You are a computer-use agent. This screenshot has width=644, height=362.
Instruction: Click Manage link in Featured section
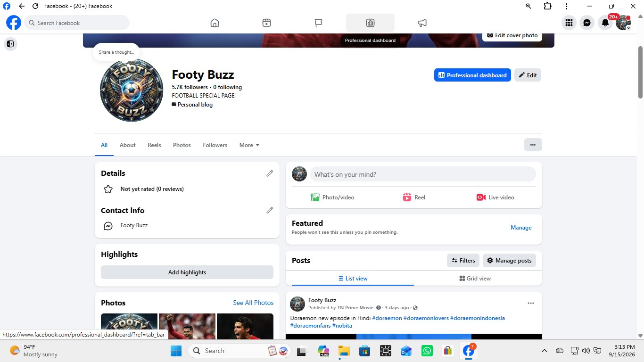[x=521, y=228]
